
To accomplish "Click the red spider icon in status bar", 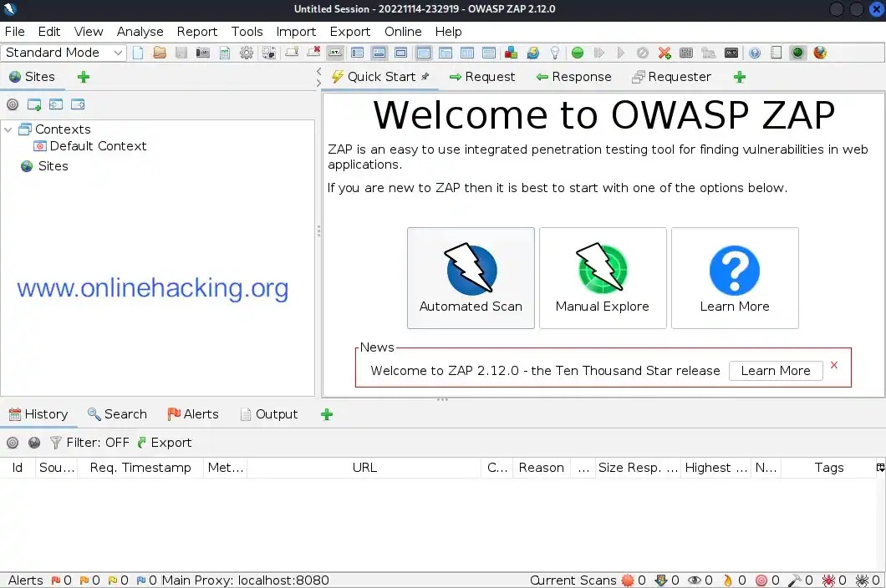I will point(828,580).
